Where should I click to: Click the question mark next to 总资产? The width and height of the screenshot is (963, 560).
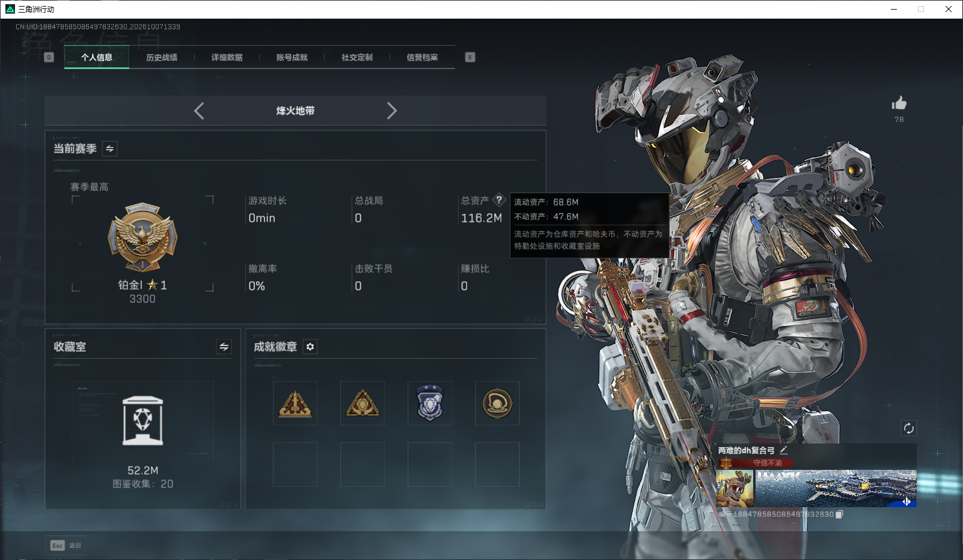[499, 200]
